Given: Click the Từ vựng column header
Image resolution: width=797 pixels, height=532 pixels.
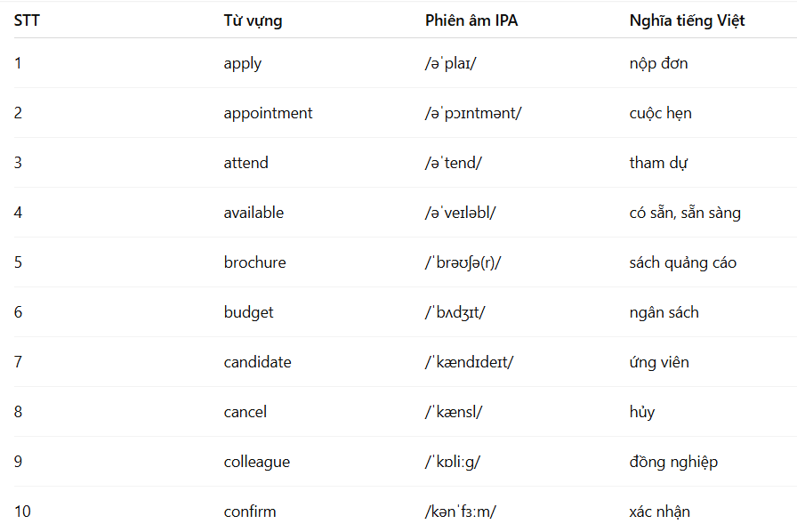Looking at the screenshot, I should coord(253,20).
